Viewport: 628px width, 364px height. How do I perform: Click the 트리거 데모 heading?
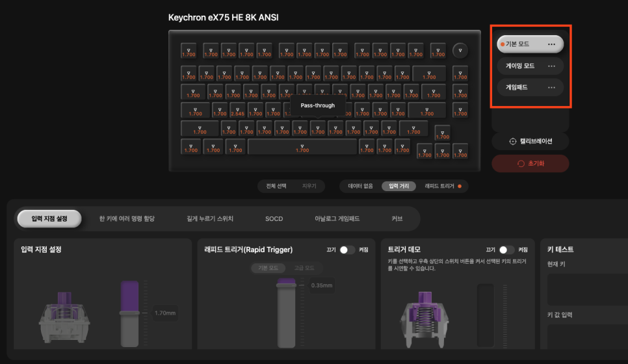click(x=404, y=250)
